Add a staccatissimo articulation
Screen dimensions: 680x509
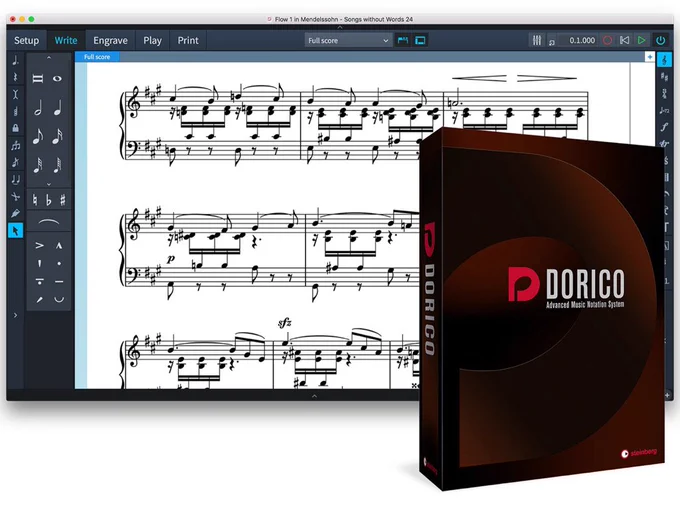[39, 263]
